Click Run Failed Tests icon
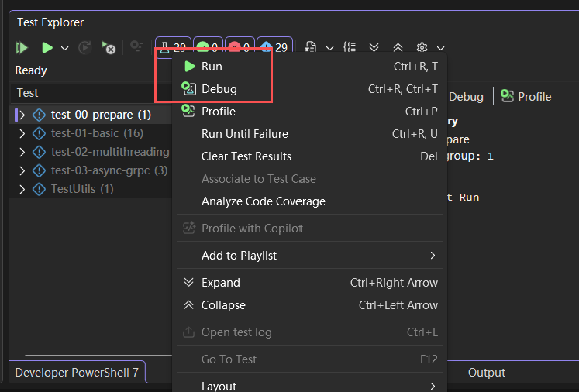The height and width of the screenshot is (392, 579). pyautogui.click(x=109, y=47)
